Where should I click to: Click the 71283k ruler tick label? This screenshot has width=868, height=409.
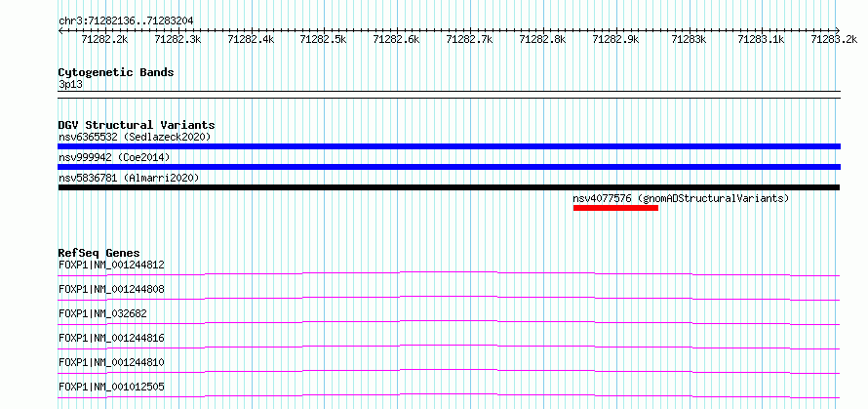(x=689, y=39)
